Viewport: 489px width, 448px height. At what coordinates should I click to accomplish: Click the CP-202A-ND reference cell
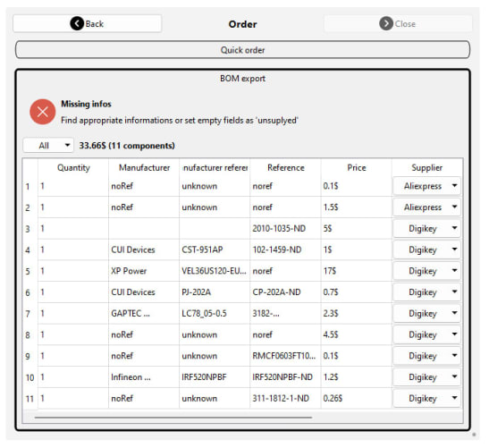coord(286,292)
